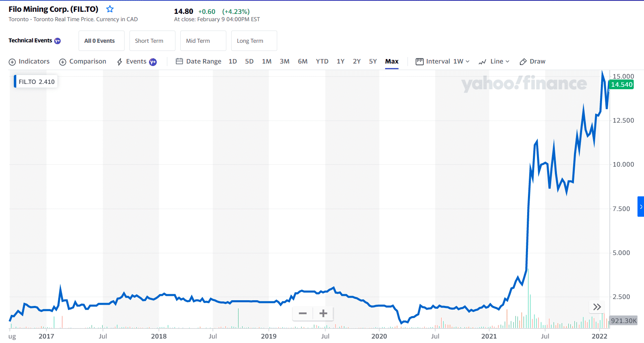Set range to 1D
This screenshot has width=644, height=343.
coord(232,62)
